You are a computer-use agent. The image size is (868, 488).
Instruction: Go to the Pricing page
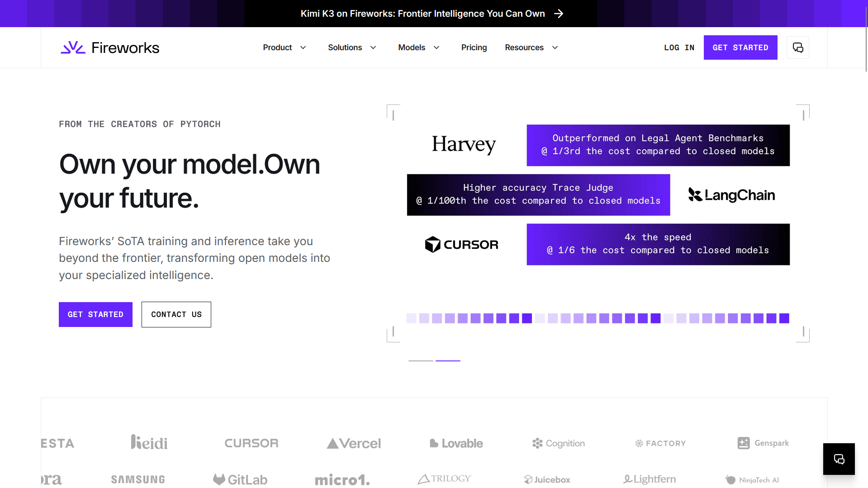tap(474, 47)
